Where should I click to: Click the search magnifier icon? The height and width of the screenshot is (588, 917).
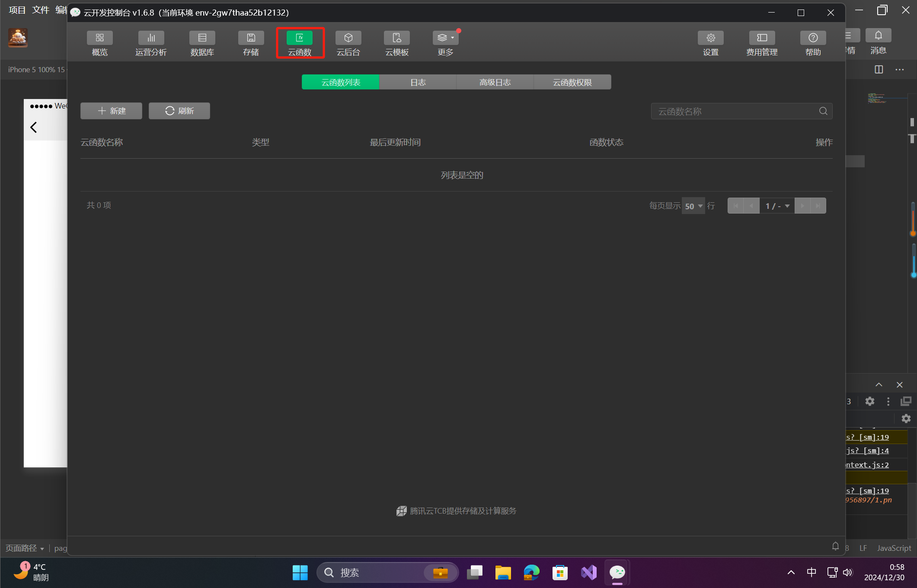(823, 111)
